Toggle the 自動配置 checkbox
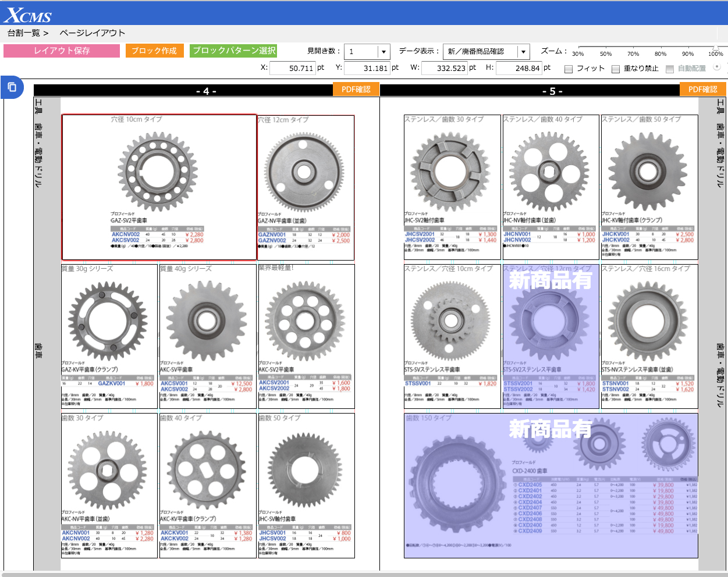The image size is (728, 577). (x=670, y=69)
